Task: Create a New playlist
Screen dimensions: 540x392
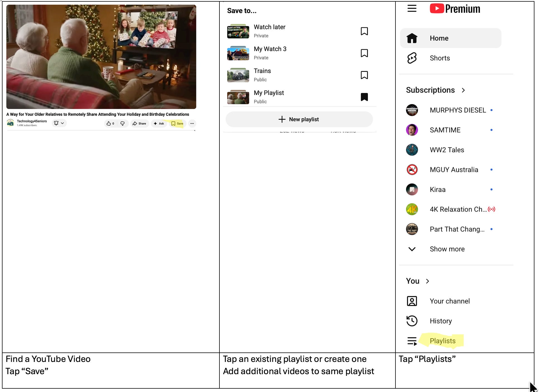Action: pos(299,119)
